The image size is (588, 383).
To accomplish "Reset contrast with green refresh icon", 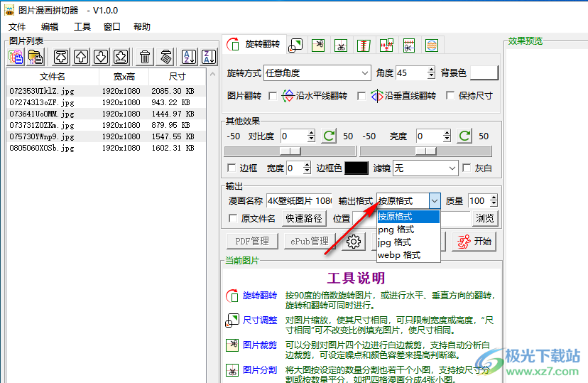I will coord(329,136).
